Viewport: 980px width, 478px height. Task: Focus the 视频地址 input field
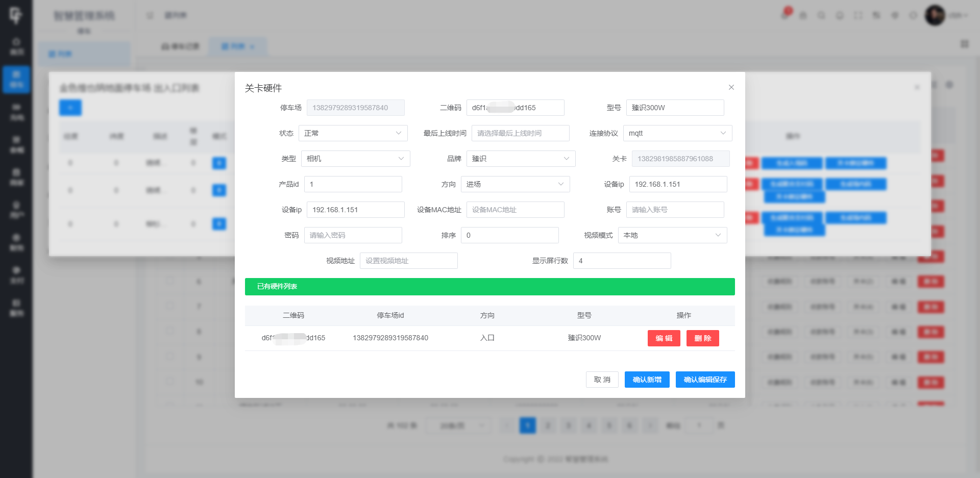pyautogui.click(x=408, y=261)
